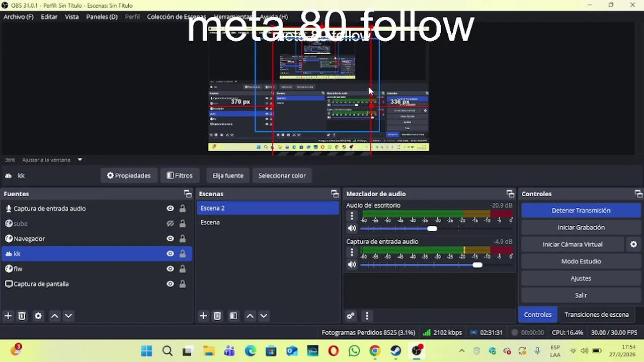Show the hidden sube source
This screenshot has height=362, width=644.
click(170, 224)
